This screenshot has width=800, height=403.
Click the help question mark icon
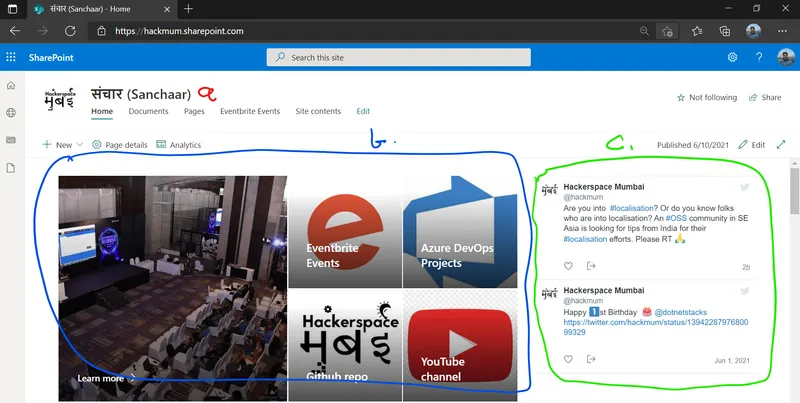click(x=759, y=58)
